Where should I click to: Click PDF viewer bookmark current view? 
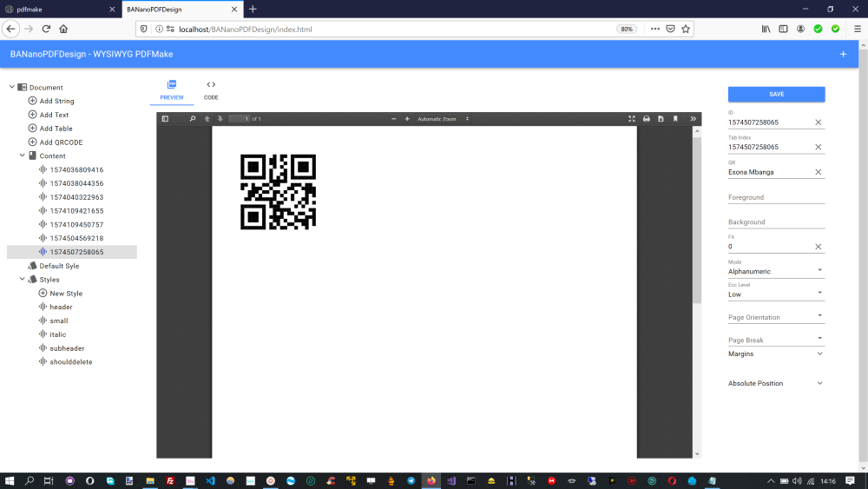pyautogui.click(x=675, y=118)
